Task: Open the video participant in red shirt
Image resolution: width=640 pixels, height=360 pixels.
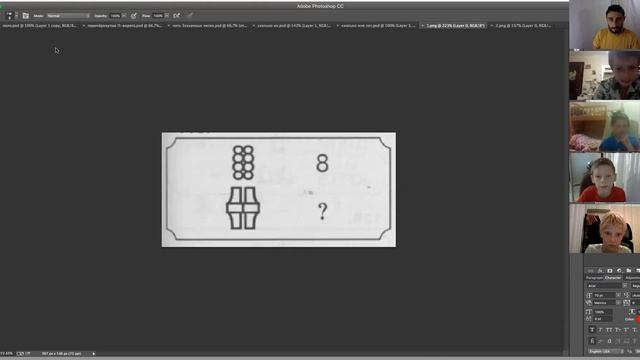Action: [x=604, y=178]
